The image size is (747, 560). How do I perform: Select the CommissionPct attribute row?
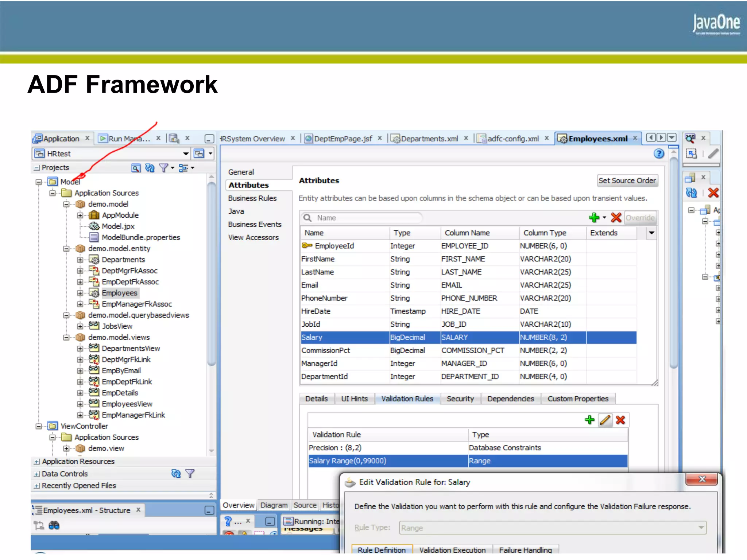pyautogui.click(x=469, y=350)
